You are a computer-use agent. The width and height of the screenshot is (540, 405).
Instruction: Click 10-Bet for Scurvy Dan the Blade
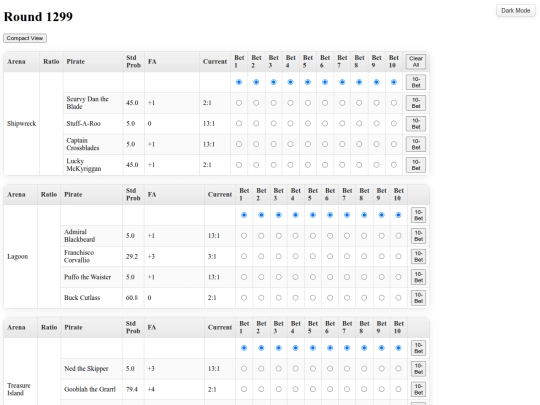tap(416, 103)
